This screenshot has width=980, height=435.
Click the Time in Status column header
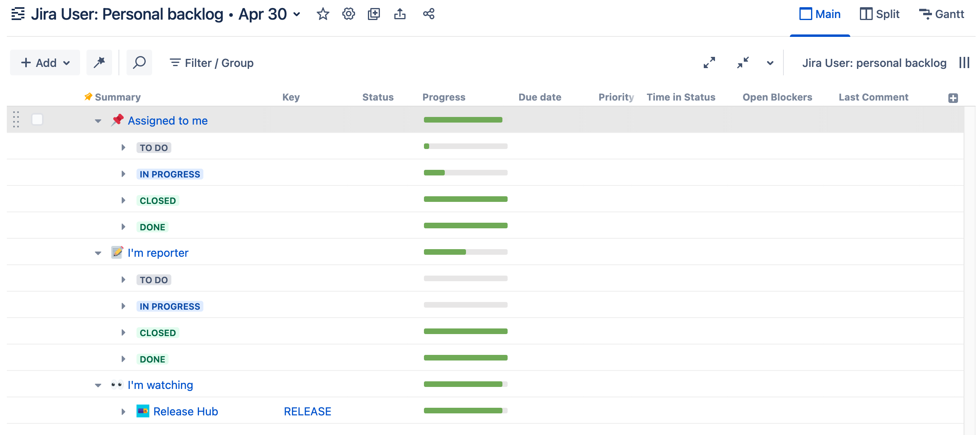[681, 97]
